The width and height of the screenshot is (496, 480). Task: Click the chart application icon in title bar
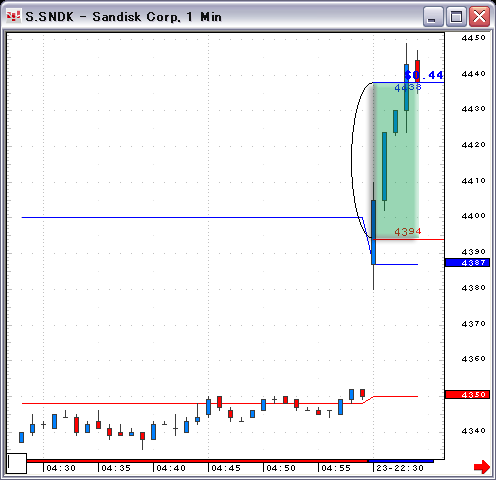[13, 16]
